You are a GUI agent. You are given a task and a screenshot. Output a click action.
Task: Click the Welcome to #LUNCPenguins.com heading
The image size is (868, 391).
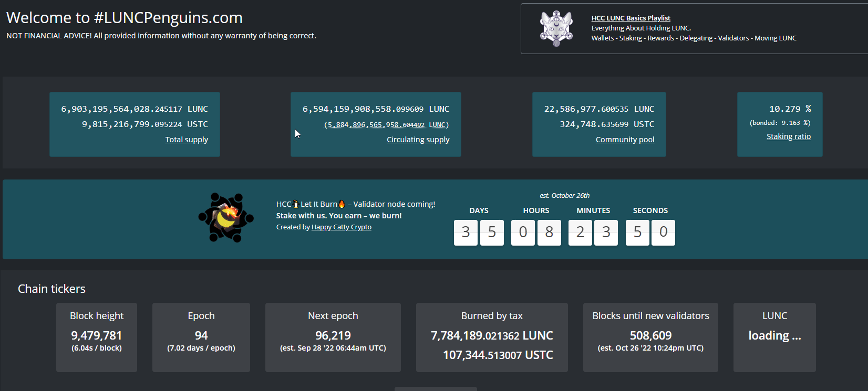click(125, 18)
